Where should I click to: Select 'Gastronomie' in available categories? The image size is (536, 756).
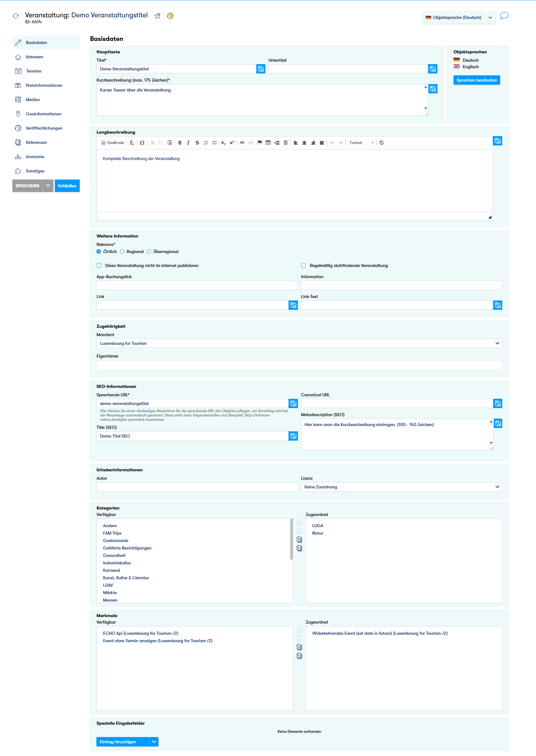pyautogui.click(x=116, y=540)
